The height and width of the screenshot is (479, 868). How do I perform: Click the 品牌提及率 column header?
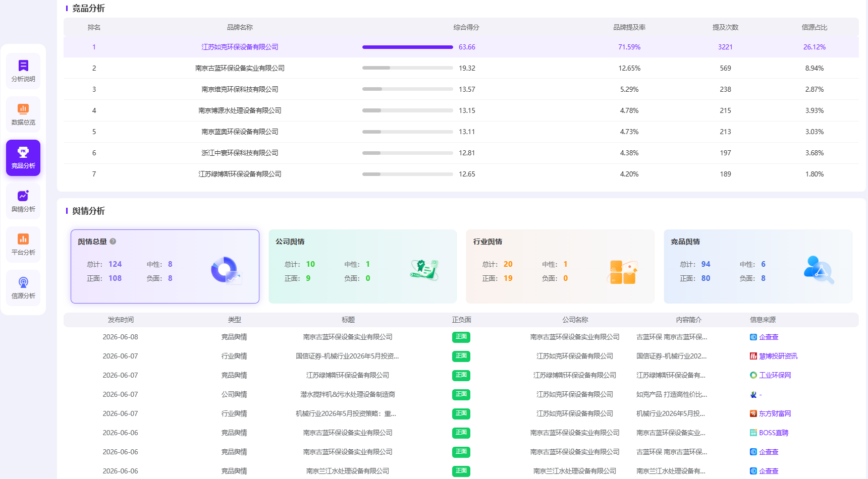pos(629,27)
